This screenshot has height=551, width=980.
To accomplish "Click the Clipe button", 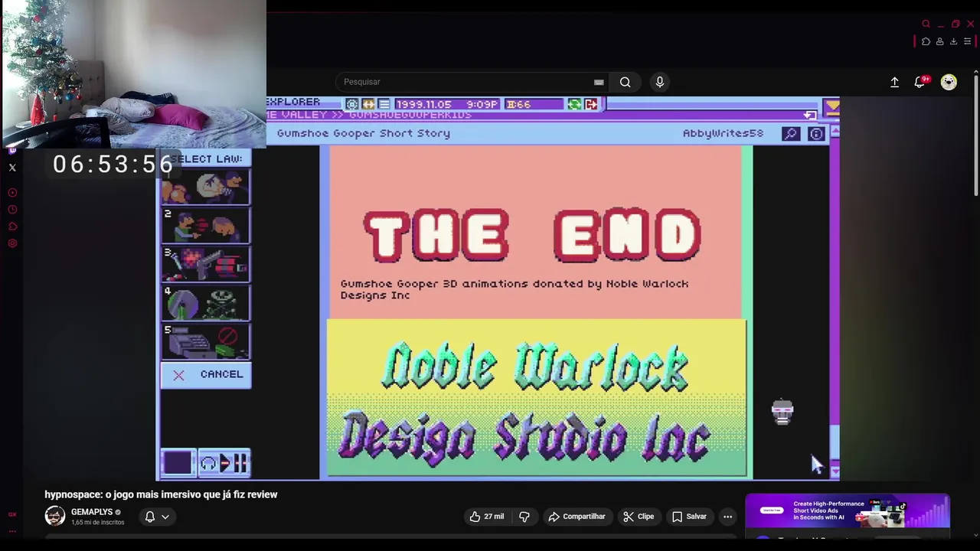I will (639, 517).
